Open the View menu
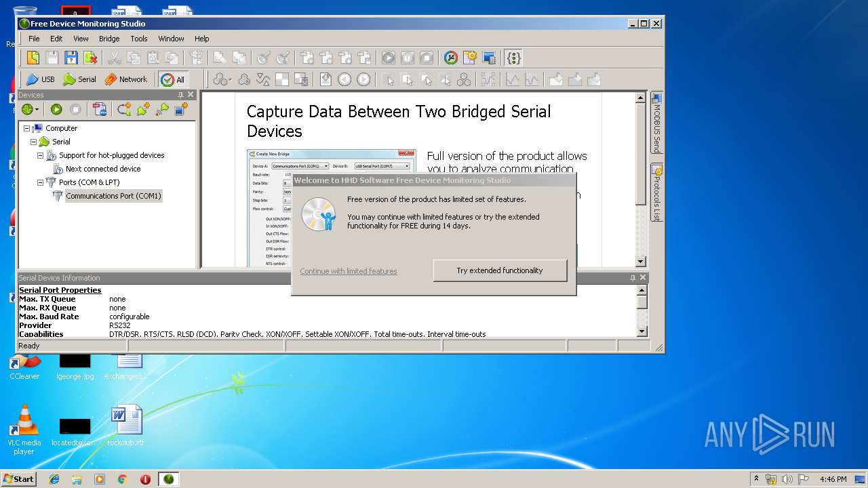Screen dimensions: 868x488 (x=81, y=39)
